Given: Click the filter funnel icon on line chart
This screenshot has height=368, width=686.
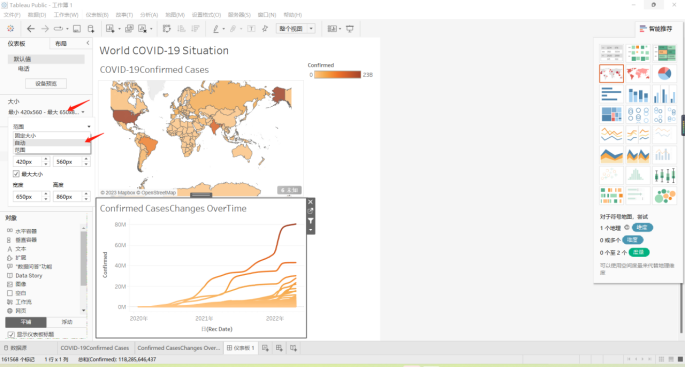Looking at the screenshot, I should [x=310, y=221].
